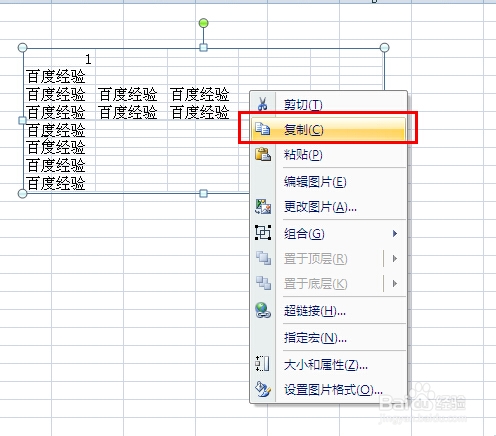Select 编辑图片(E) menu entry

pyautogui.click(x=328, y=182)
